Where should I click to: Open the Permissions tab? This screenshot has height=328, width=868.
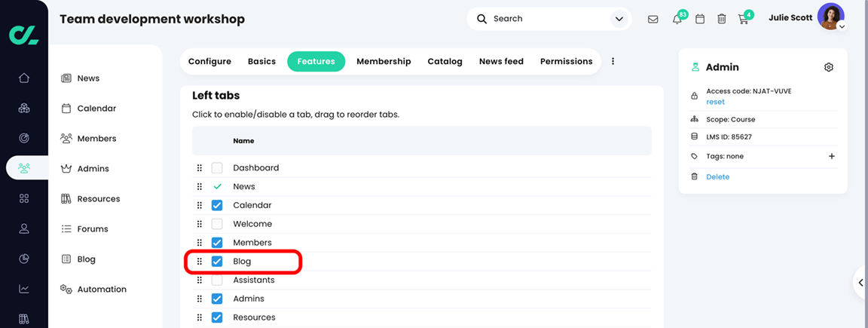point(567,62)
